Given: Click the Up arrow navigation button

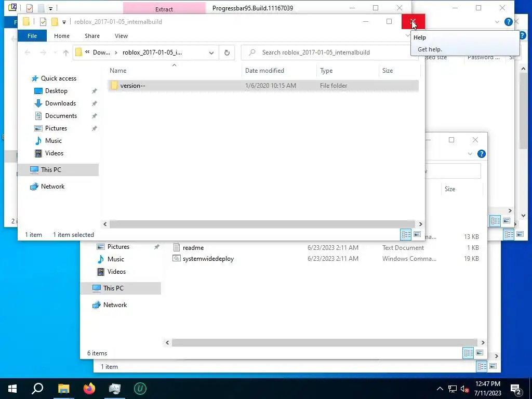Looking at the screenshot, I should (x=66, y=52).
